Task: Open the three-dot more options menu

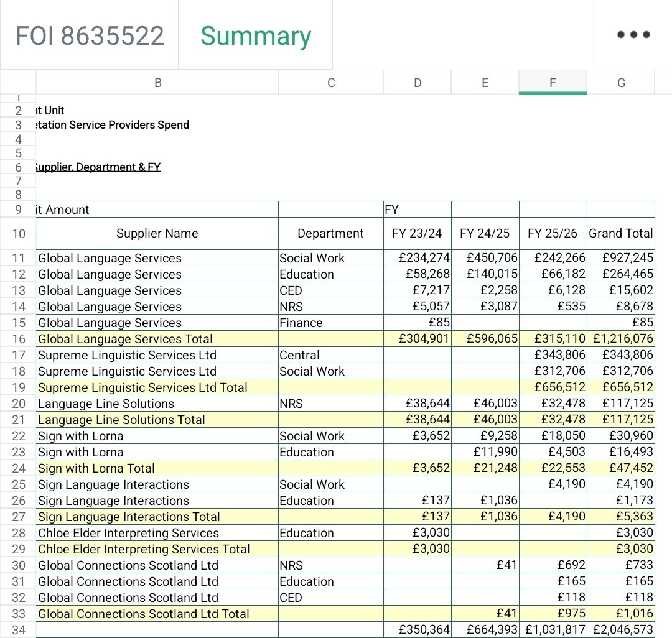Action: [x=633, y=35]
